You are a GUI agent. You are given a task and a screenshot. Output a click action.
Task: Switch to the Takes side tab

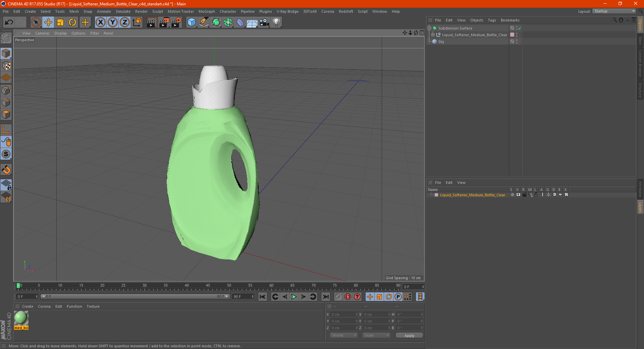coord(640,40)
